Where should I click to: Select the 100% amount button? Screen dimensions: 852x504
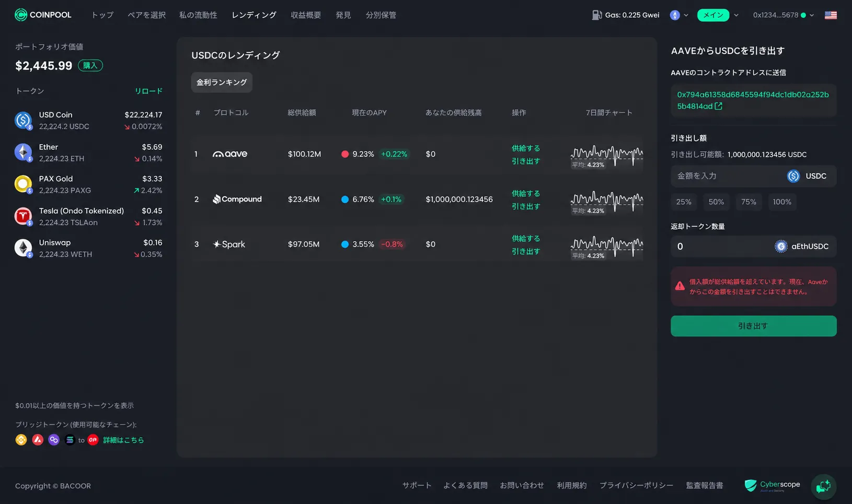(x=782, y=202)
